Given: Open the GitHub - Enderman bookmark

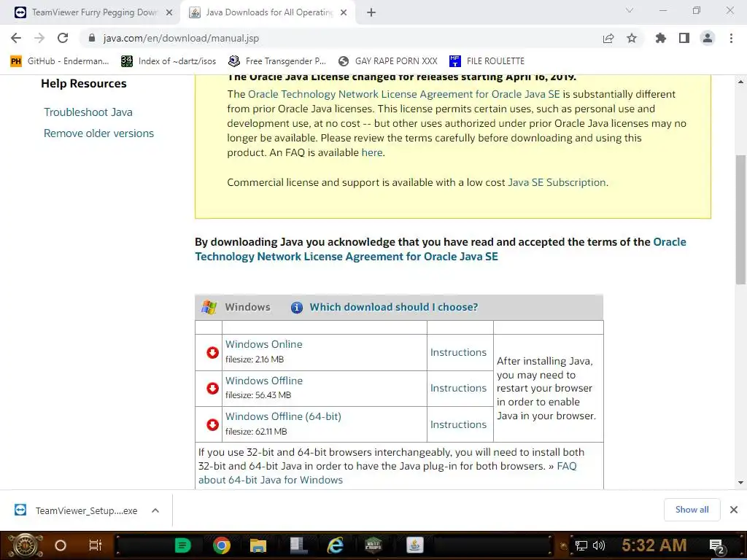Looking at the screenshot, I should pyautogui.click(x=60, y=61).
